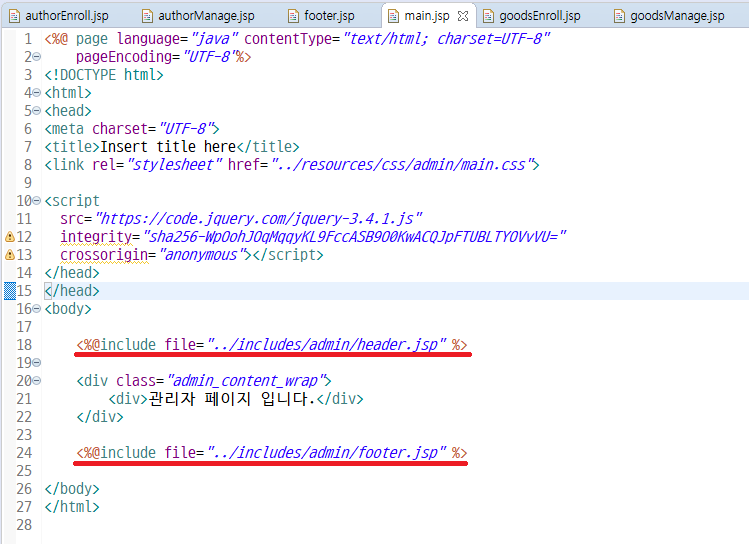Click the integrity attribute on line 12
749x544 pixels.
tap(96, 237)
